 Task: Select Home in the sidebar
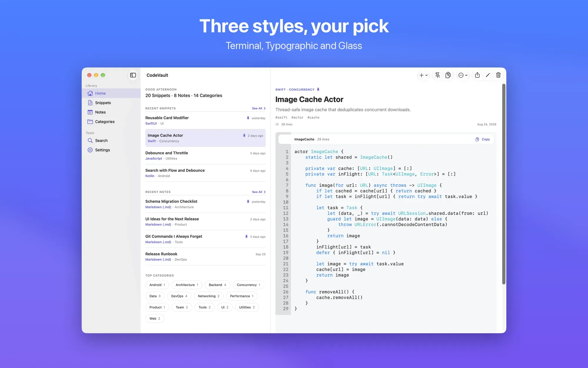(111, 93)
